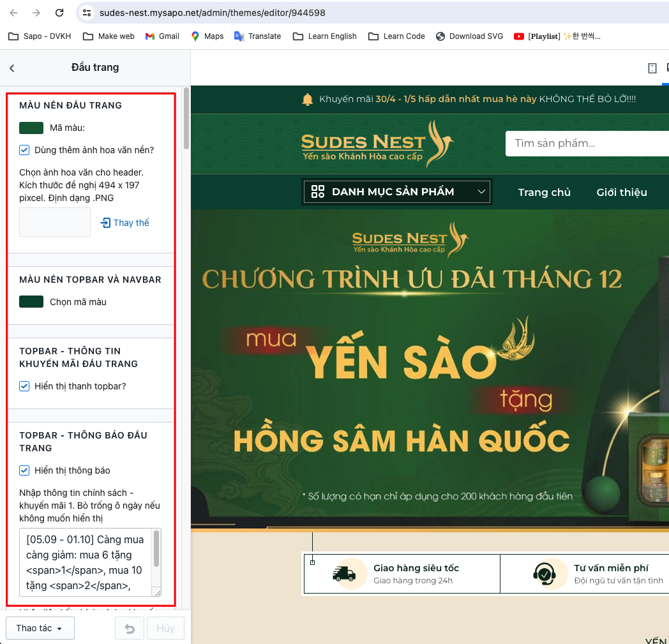Open the Gmail bookmark
The width and height of the screenshot is (669, 644).
(162, 36)
